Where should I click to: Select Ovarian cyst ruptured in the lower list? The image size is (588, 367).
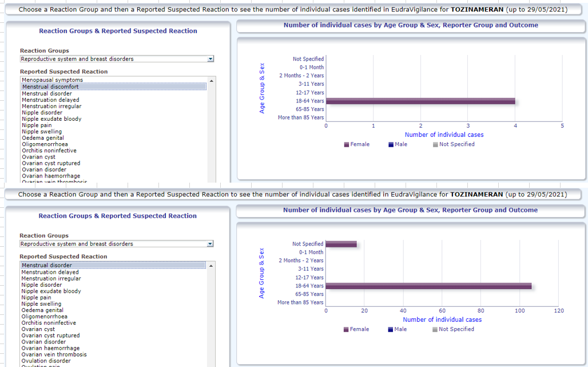pyautogui.click(x=51, y=336)
